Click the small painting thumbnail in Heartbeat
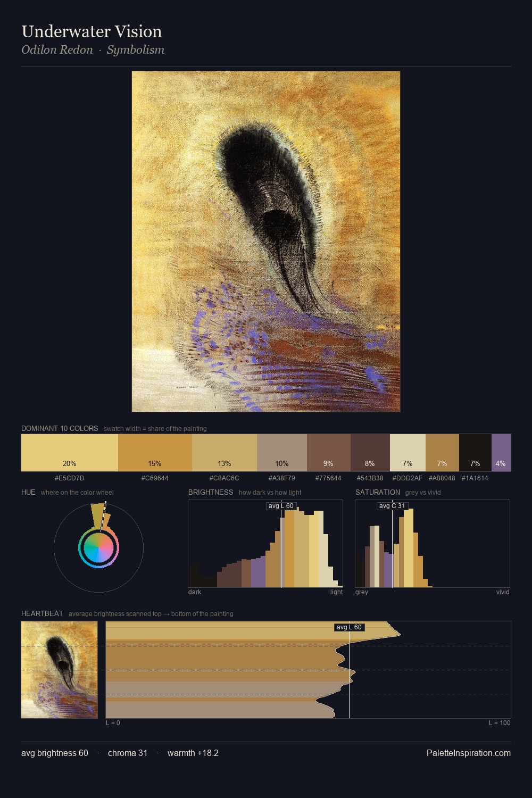This screenshot has width=532, height=798. point(60,670)
